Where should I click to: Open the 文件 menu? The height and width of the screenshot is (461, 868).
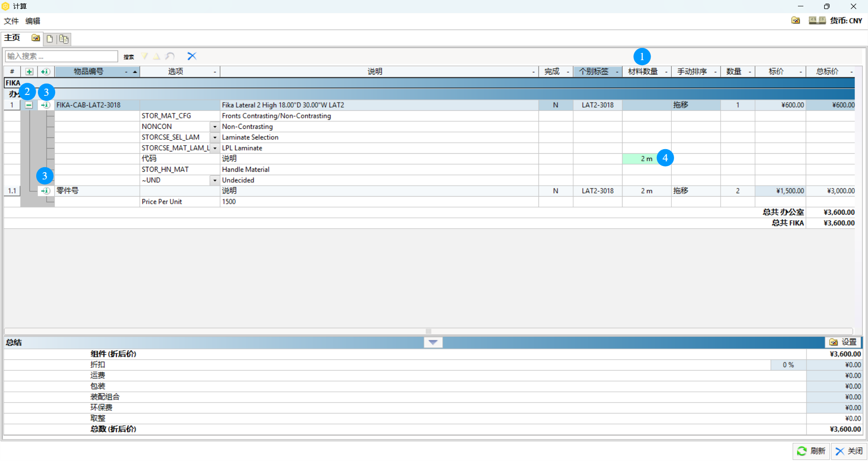[x=11, y=21]
